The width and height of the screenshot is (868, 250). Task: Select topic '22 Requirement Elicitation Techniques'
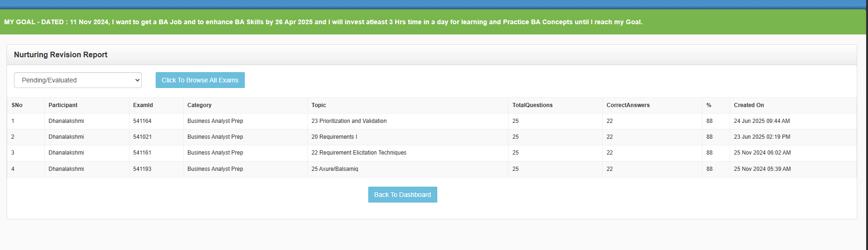359,153
